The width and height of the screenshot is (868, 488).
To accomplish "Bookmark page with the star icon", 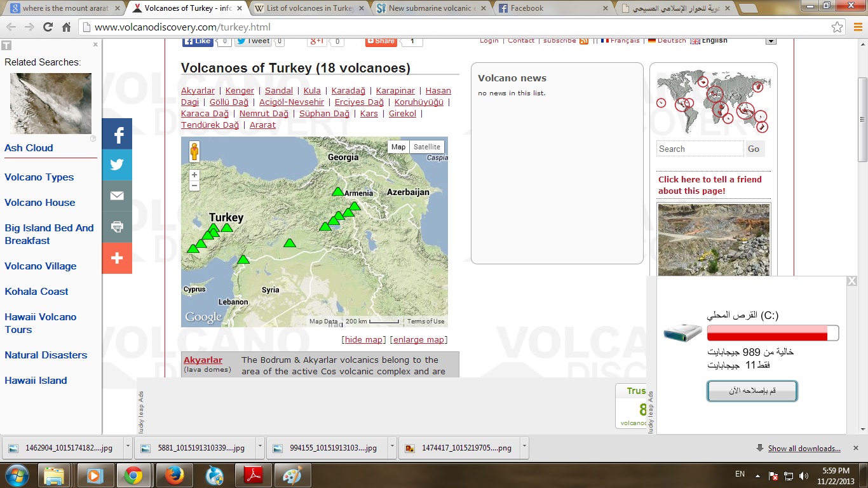I will [837, 27].
